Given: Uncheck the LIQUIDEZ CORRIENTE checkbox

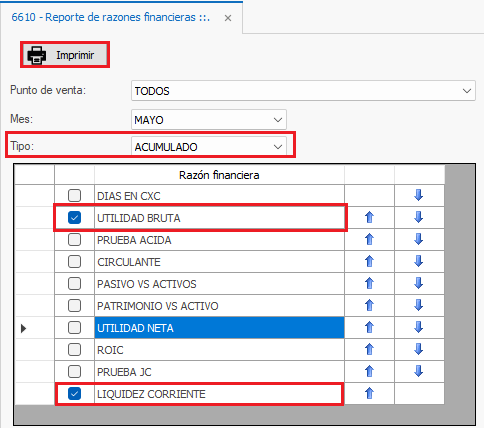Looking at the screenshot, I should click(74, 394).
